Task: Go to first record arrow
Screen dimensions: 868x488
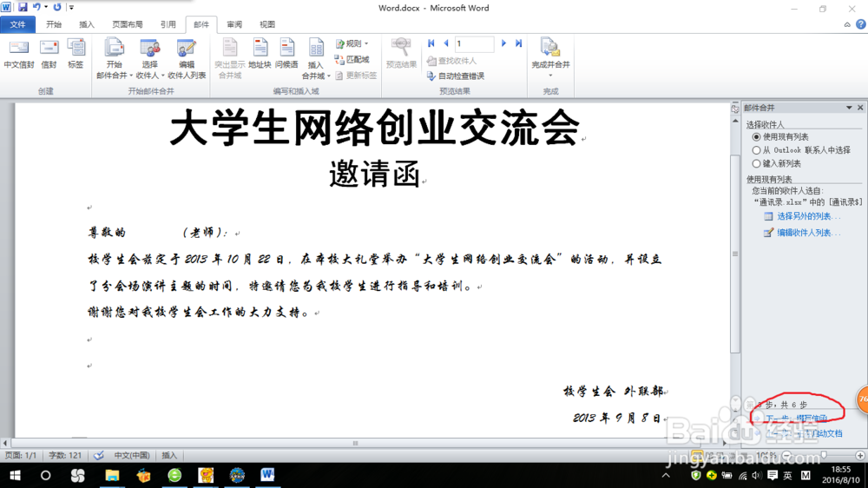Action: click(431, 43)
